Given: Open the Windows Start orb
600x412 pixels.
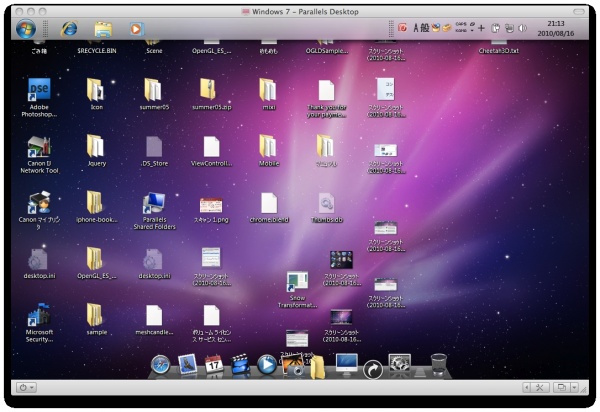Looking at the screenshot, I should click(x=26, y=29).
